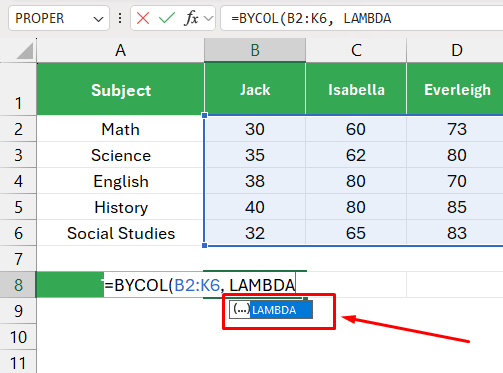Cancel formula entry with the red X

pyautogui.click(x=143, y=18)
